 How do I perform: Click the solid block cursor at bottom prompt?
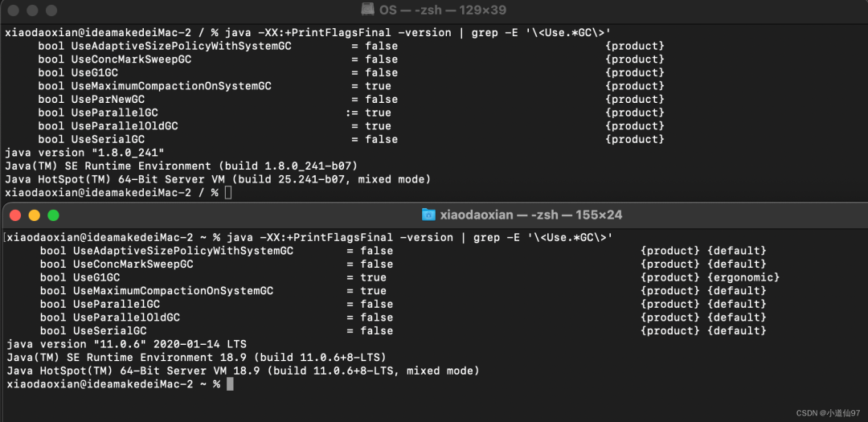(231, 383)
